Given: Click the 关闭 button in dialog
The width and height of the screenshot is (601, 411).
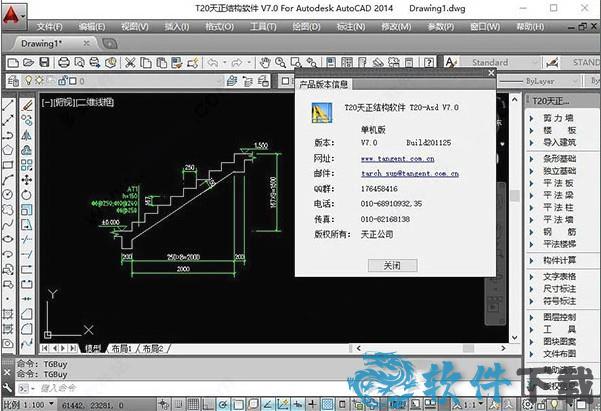Looking at the screenshot, I should click(391, 266).
